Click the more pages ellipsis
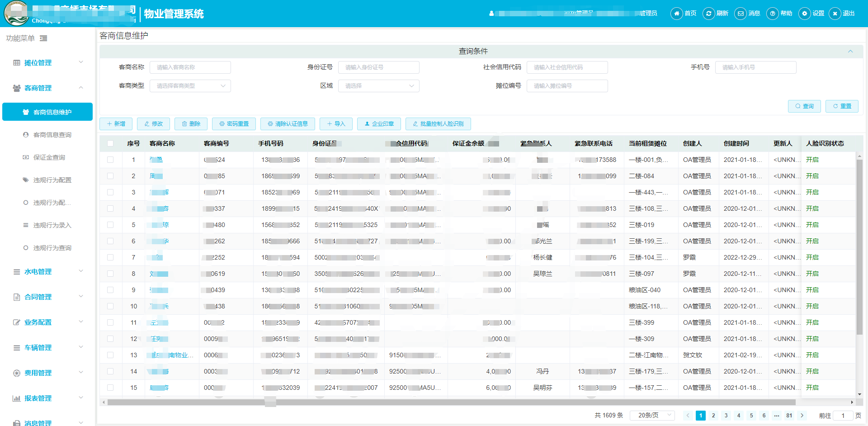The width and height of the screenshot is (868, 426). pos(777,416)
